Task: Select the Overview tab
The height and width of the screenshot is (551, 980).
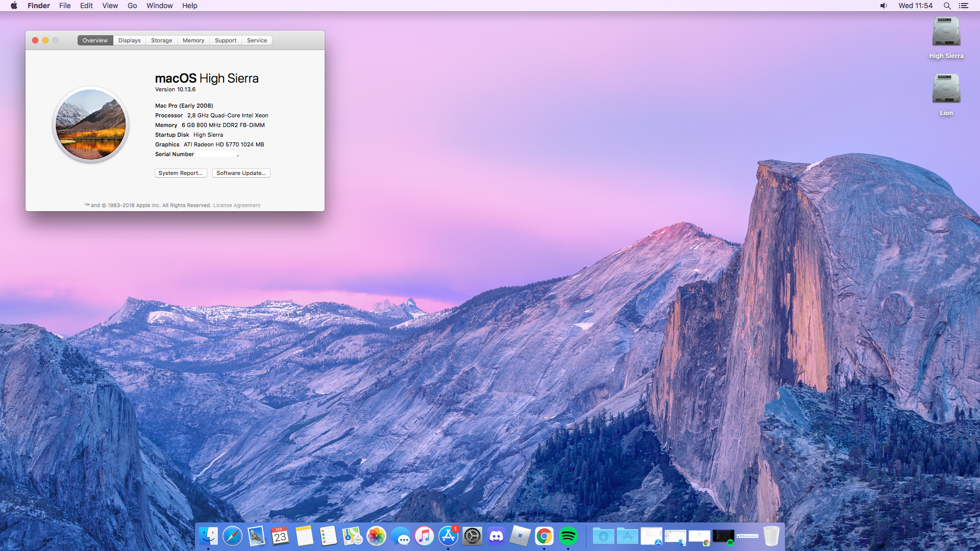Action: tap(95, 40)
